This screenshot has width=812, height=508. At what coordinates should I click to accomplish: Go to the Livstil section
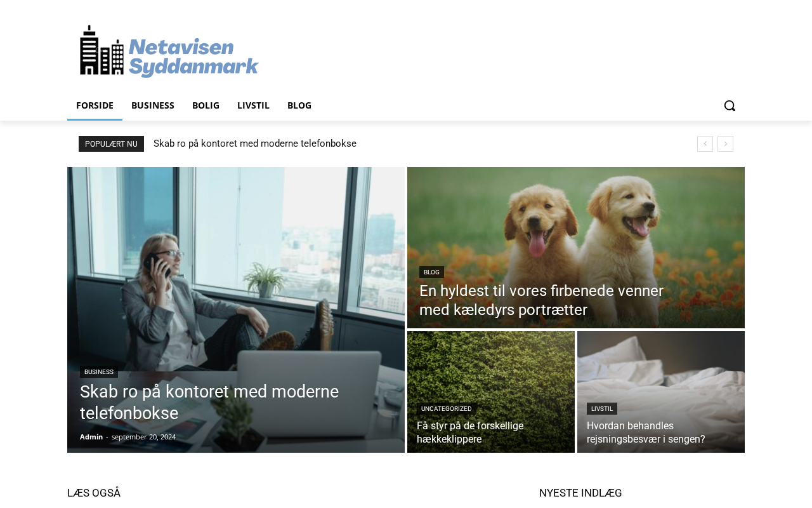253,105
